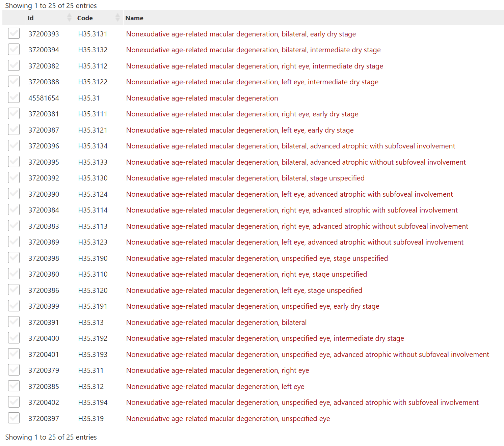Sort table by Id column arrows
Screen dimensions: 504x446
[69, 18]
